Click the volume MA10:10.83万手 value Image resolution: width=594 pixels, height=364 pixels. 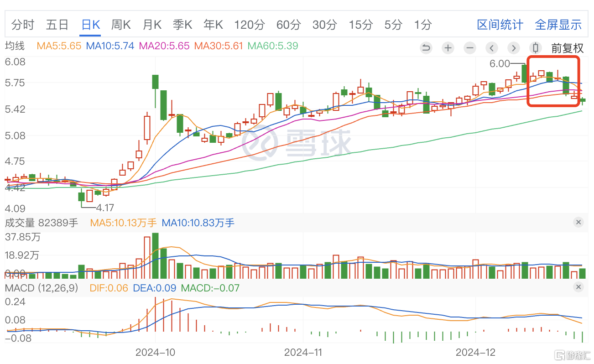(x=198, y=223)
